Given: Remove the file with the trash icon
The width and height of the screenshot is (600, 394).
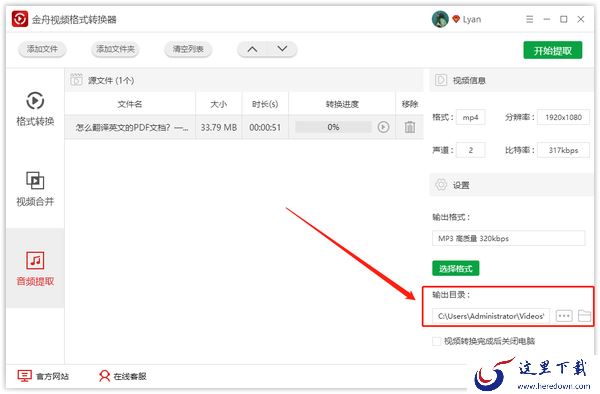Looking at the screenshot, I should click(x=410, y=127).
